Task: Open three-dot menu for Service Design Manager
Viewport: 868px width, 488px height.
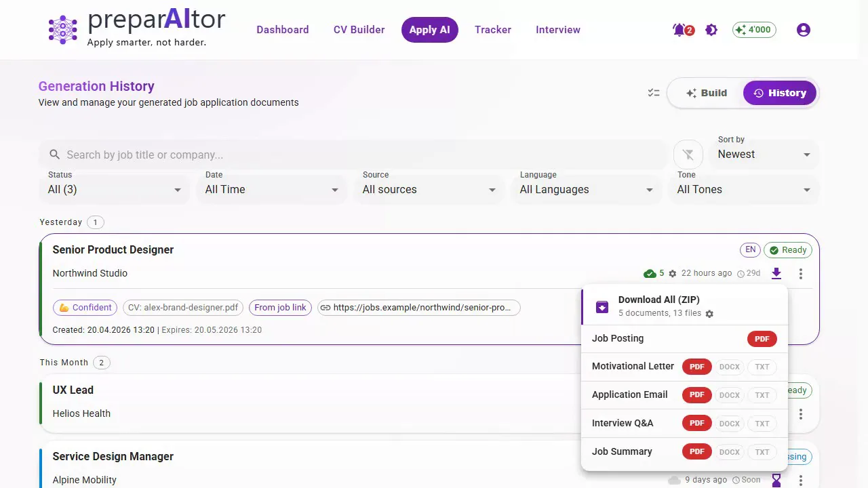Action: click(x=801, y=480)
